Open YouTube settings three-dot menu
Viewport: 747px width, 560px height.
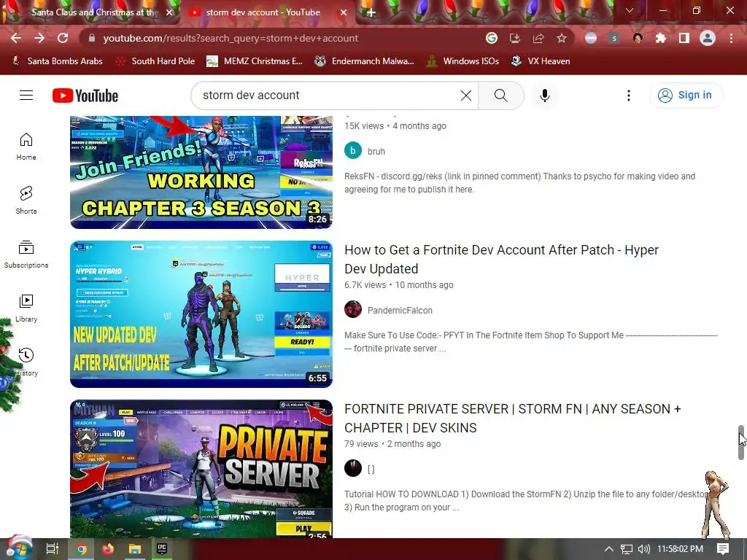click(629, 96)
